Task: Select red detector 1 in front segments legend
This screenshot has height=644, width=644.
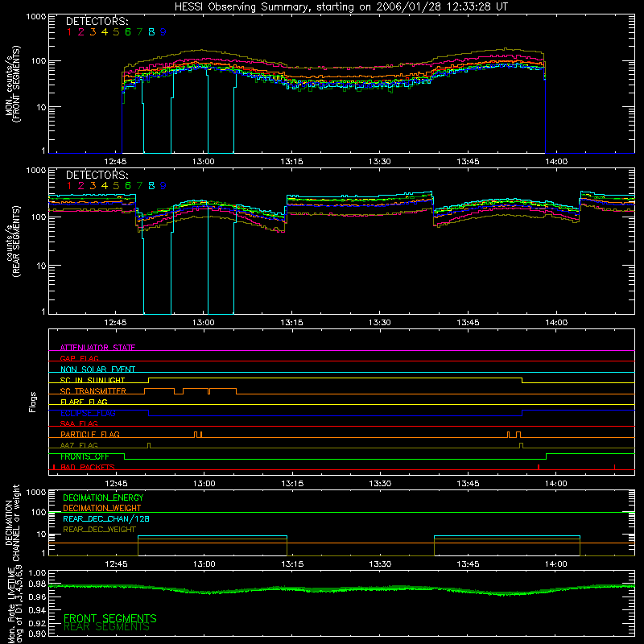Action: (69, 32)
